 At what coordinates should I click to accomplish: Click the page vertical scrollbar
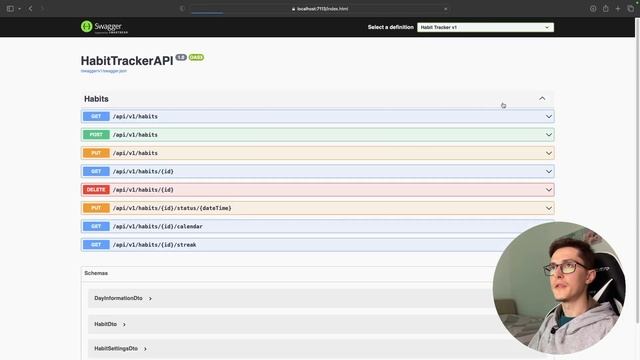point(637,171)
